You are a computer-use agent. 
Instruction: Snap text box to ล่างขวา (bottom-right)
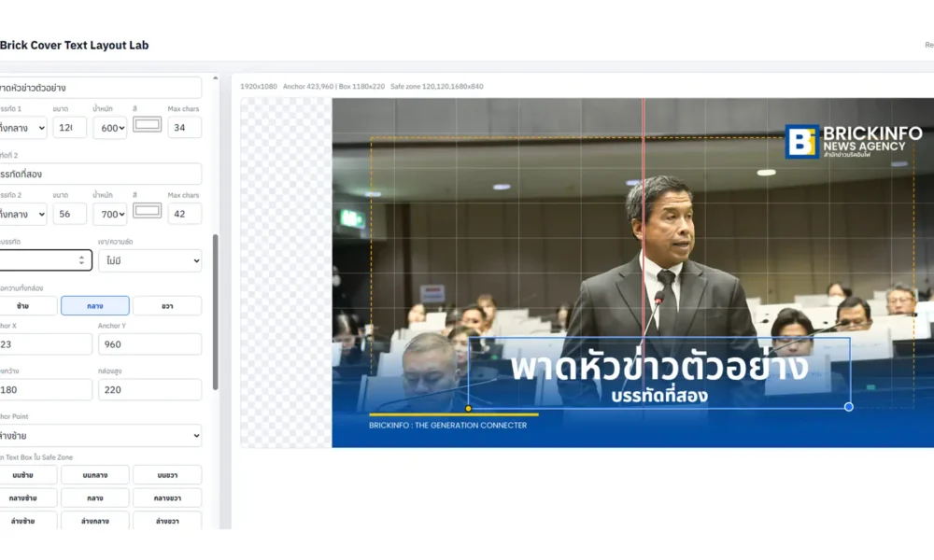point(167,521)
